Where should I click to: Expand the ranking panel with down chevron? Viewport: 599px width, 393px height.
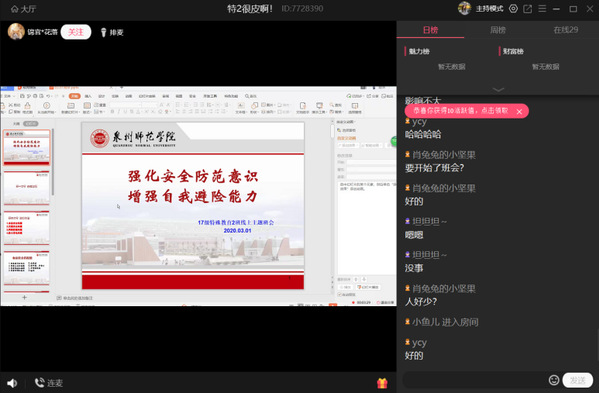pos(498,89)
